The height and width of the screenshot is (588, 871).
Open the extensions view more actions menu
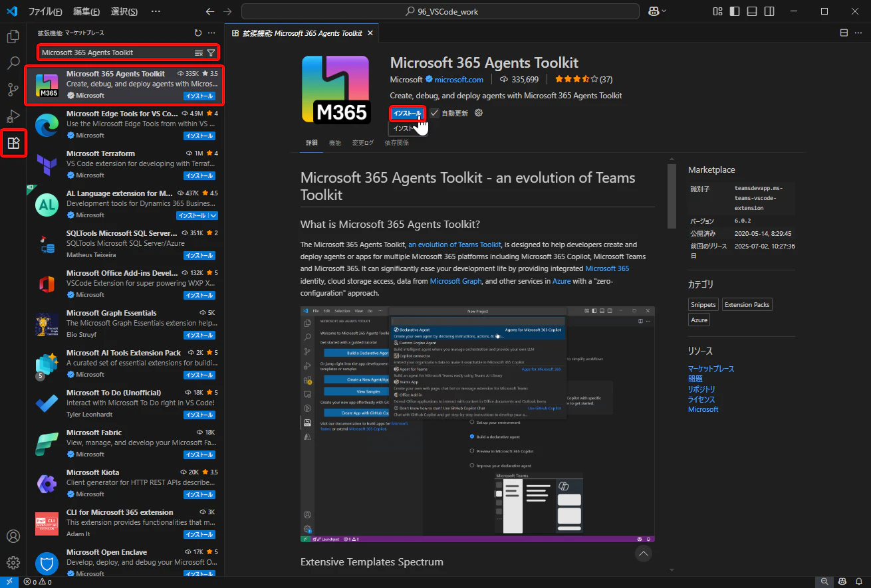211,33
